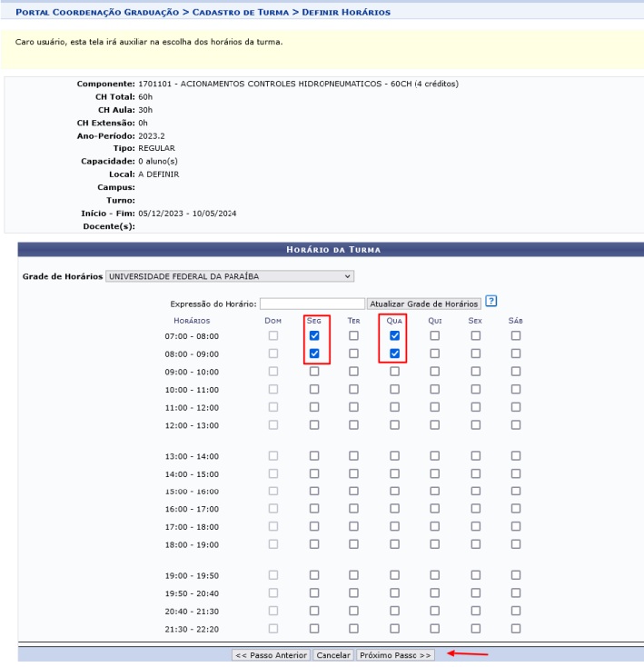Check Seg 21:30 - 22:20 checkbox
This screenshot has width=644, height=667.
coord(314,628)
